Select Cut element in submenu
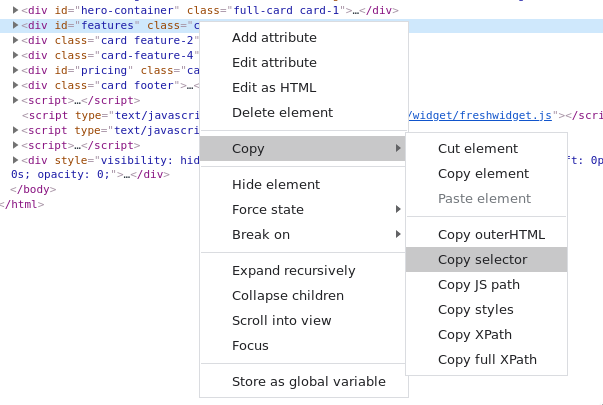603x405 pixels. pos(478,148)
